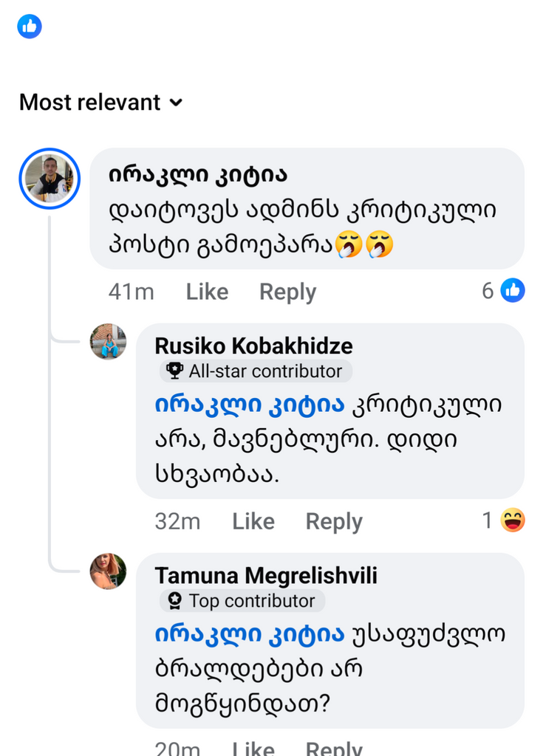Image resolution: width=543 pixels, height=756 pixels.
Task: Open ირაკლი კიტია's profile from comment author name
Action: (x=197, y=175)
